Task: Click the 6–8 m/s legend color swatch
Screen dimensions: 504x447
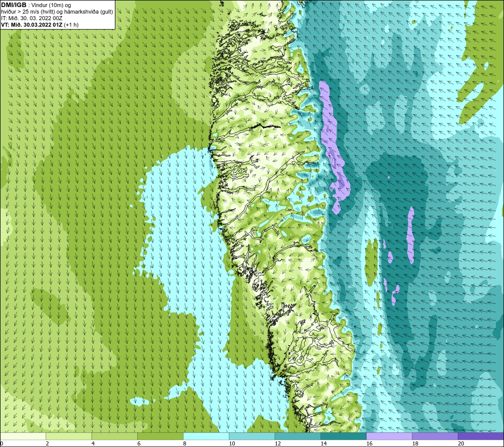Action: click(160, 436)
